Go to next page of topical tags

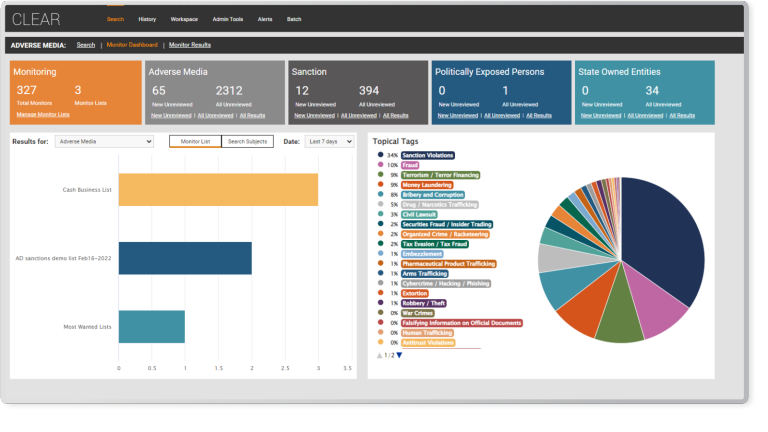coord(399,355)
